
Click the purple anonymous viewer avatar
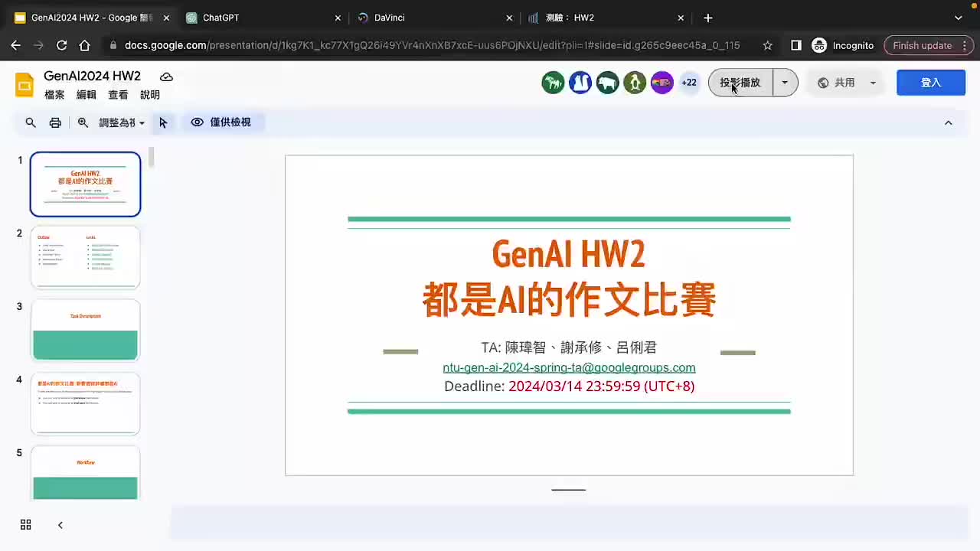661,83
